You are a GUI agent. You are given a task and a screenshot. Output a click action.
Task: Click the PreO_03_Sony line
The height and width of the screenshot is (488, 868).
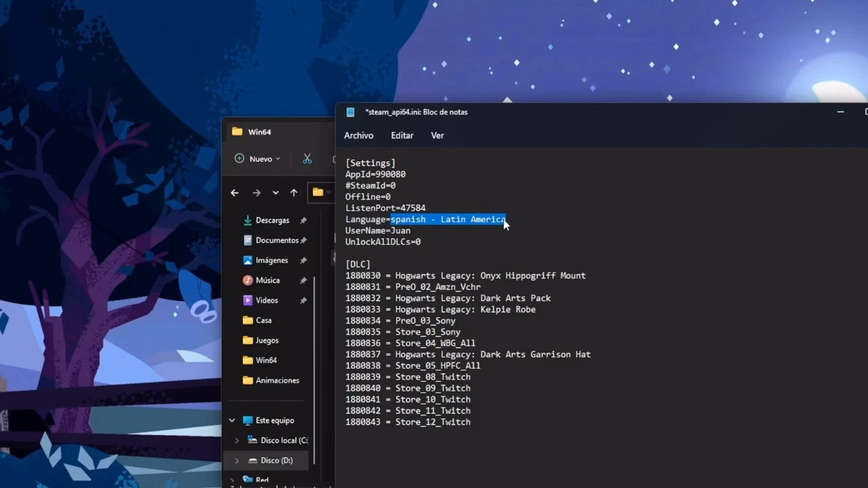(x=401, y=321)
